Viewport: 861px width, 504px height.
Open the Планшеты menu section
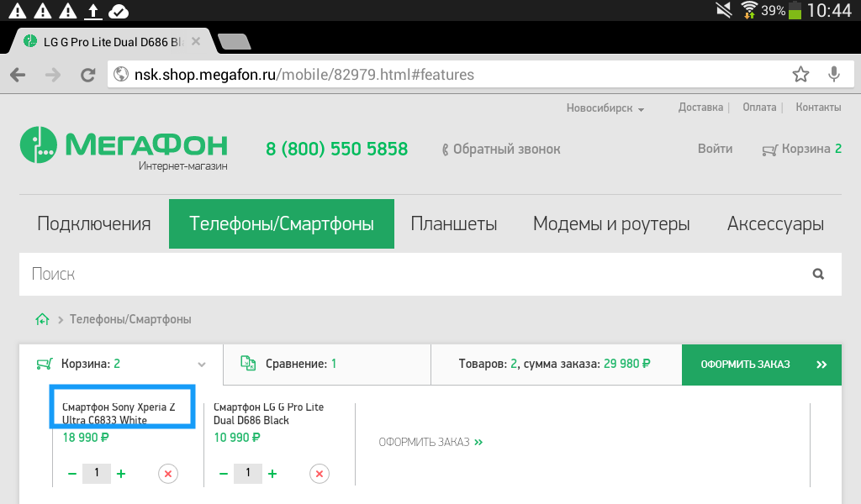coord(453,224)
